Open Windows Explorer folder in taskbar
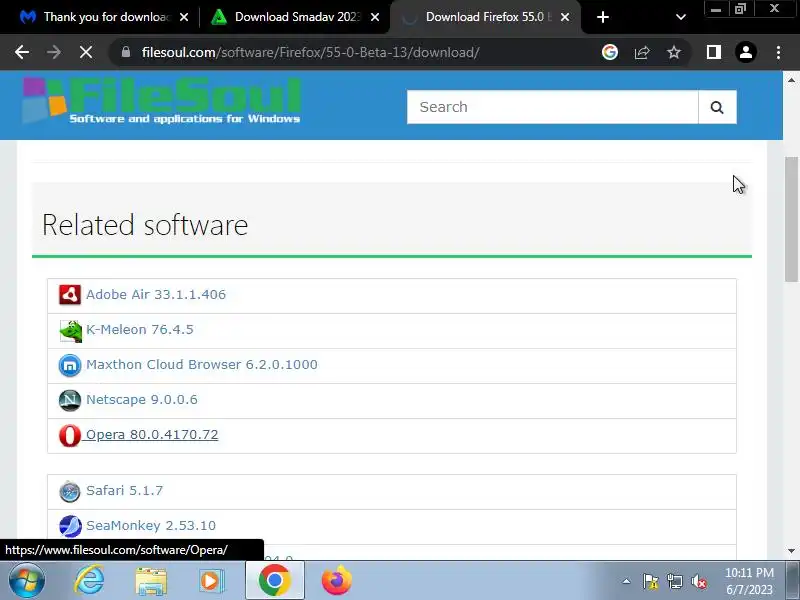This screenshot has width=800, height=600. 151,581
